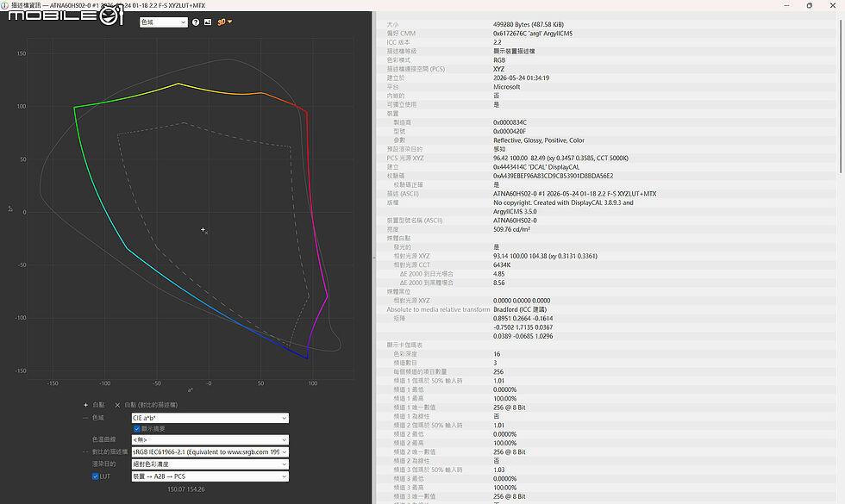Screen dimensions: 845x504
Task: Select the 0.8951 0.2664 -0.1614 matrix row
Action: (x=523, y=319)
